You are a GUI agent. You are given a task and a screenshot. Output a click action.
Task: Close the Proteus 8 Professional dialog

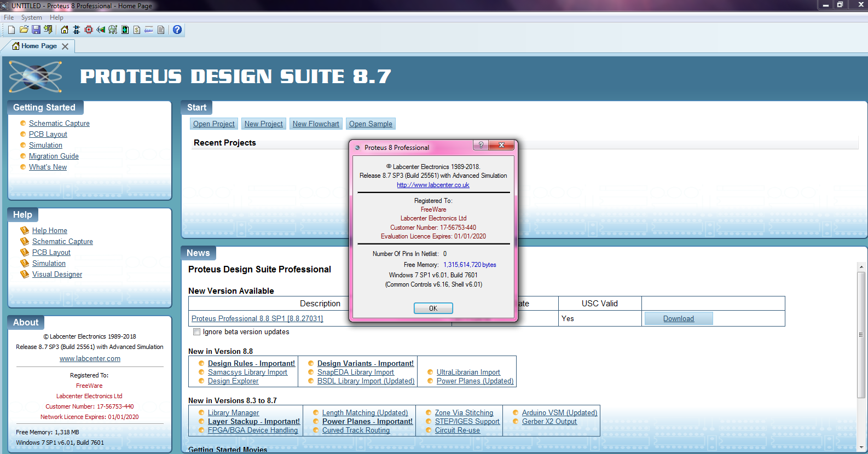501,145
